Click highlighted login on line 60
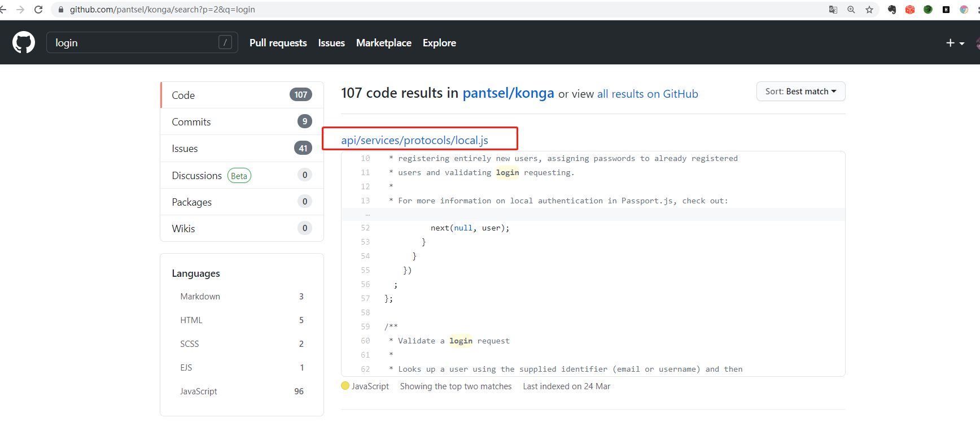 tap(461, 341)
